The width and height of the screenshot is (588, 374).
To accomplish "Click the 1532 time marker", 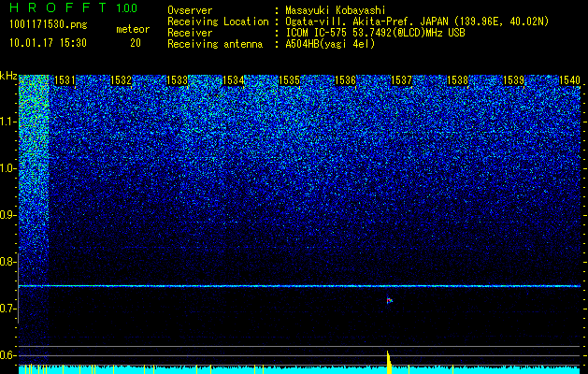I will 121,80.
